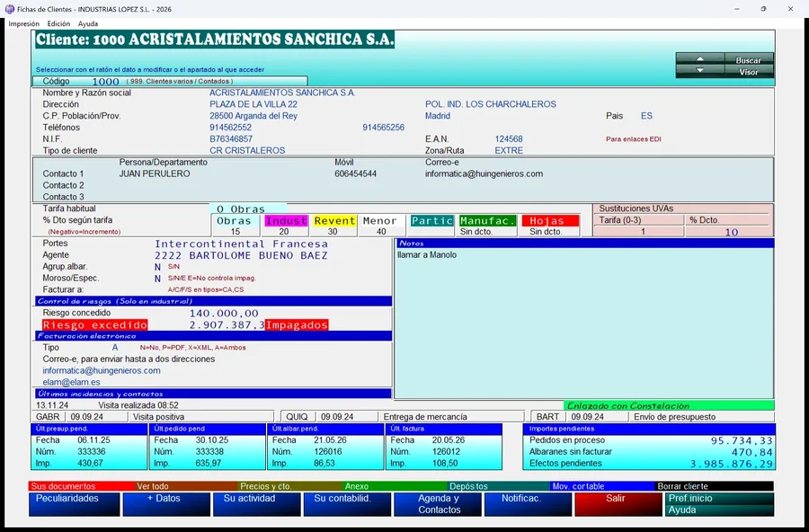This screenshot has width=809, height=532.
Task: Open the Últ.presup.pend. panel header
Action: tap(89, 429)
